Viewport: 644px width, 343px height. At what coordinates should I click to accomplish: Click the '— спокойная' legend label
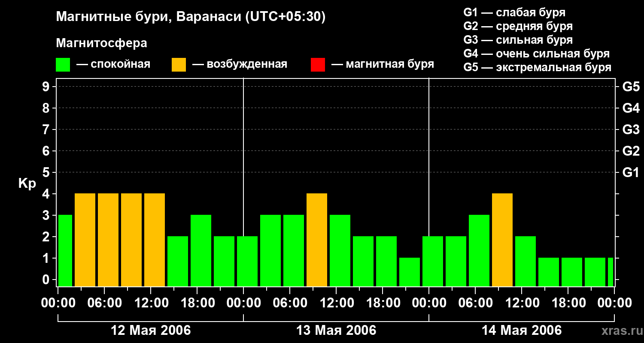pyautogui.click(x=113, y=64)
